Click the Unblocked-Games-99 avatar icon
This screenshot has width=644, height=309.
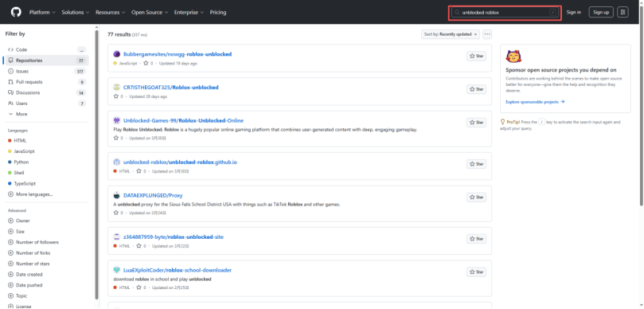coord(117,121)
